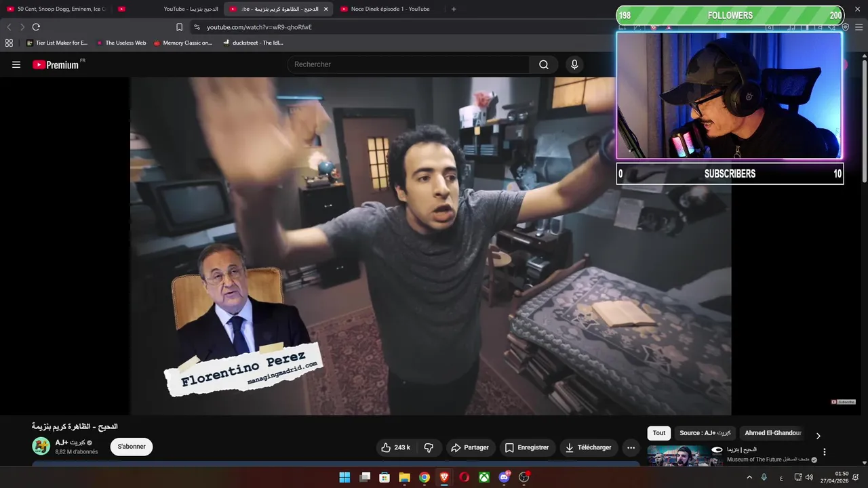868x488 pixels.
Task: Start voice search with microphone icon
Action: pyautogui.click(x=574, y=64)
